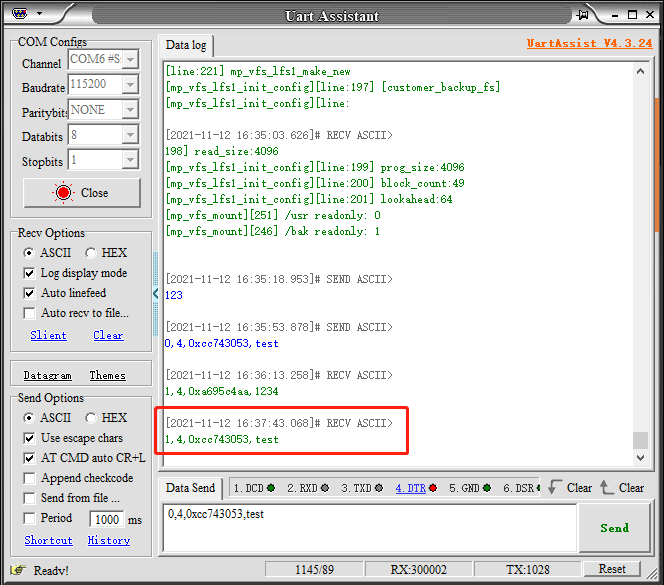Toggle the DTR signal link
664x585 pixels.
(410, 488)
